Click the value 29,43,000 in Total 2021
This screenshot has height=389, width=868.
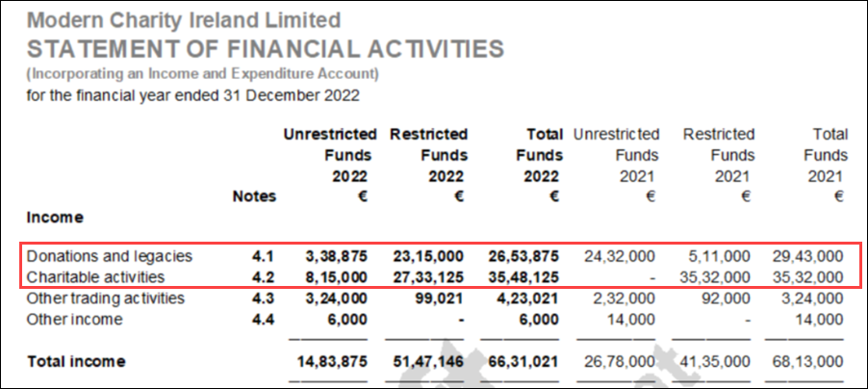(808, 256)
